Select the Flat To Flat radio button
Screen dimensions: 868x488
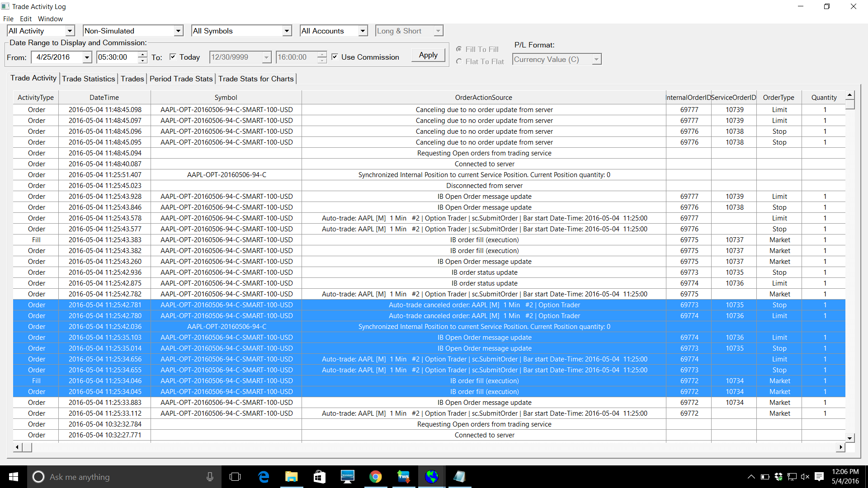(459, 61)
